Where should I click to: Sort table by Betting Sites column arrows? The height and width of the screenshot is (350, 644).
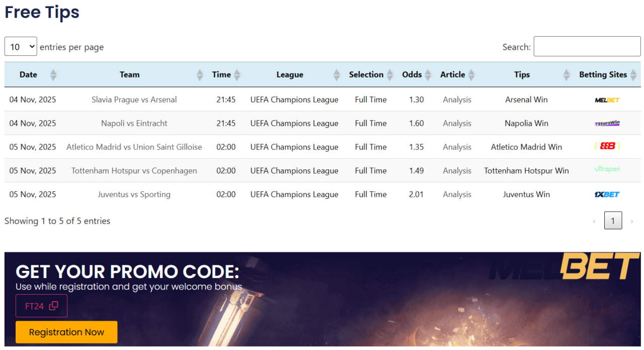(x=633, y=75)
